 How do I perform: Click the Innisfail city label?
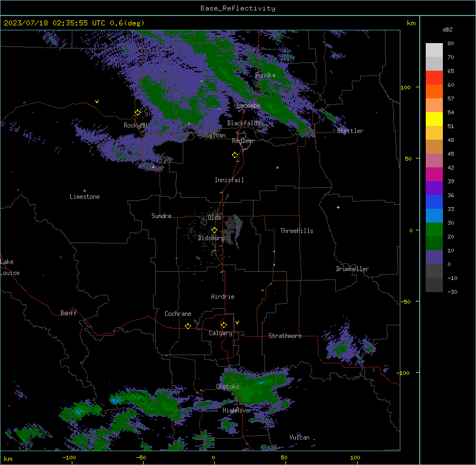(229, 180)
